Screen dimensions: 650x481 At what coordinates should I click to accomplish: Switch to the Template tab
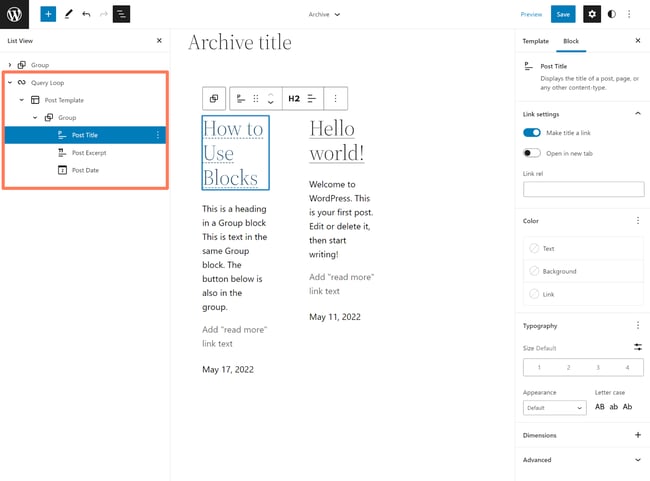[535, 41]
